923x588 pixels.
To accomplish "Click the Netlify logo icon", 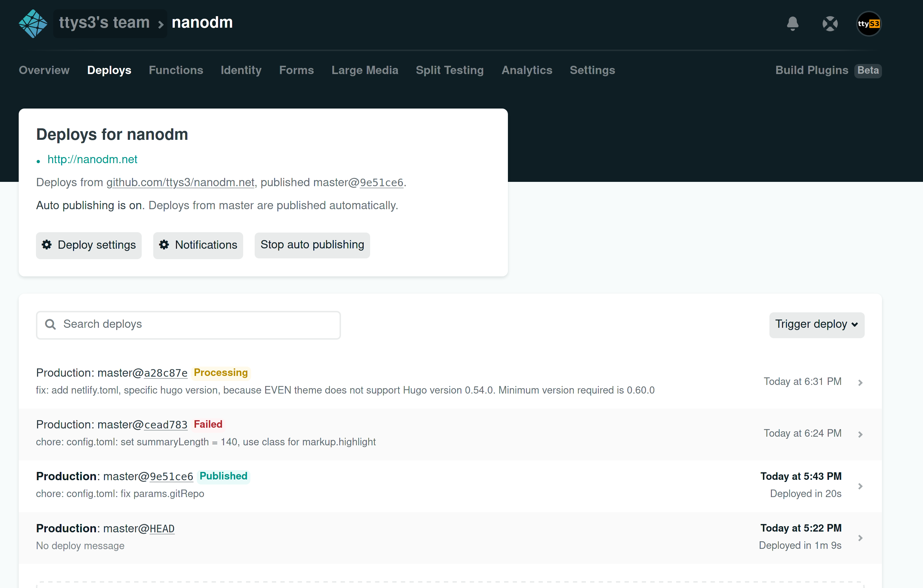I will click(33, 23).
